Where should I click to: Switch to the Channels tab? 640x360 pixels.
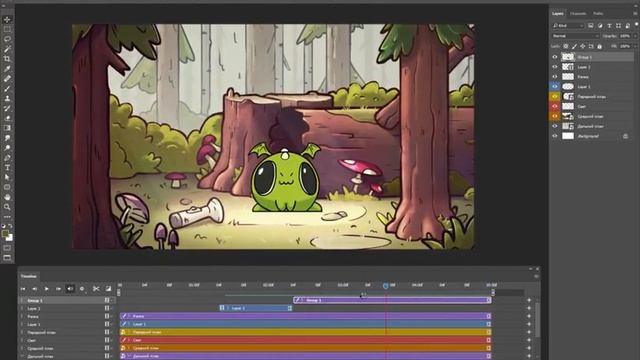pyautogui.click(x=578, y=13)
